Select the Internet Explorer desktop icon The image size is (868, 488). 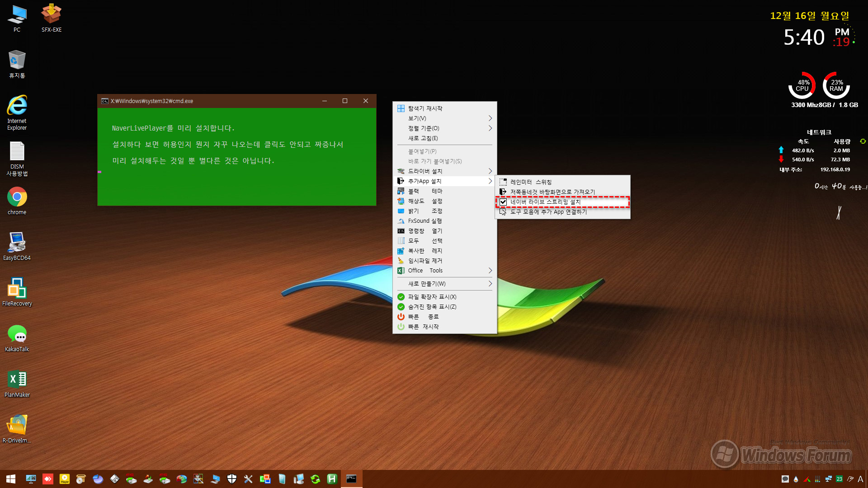(x=17, y=113)
